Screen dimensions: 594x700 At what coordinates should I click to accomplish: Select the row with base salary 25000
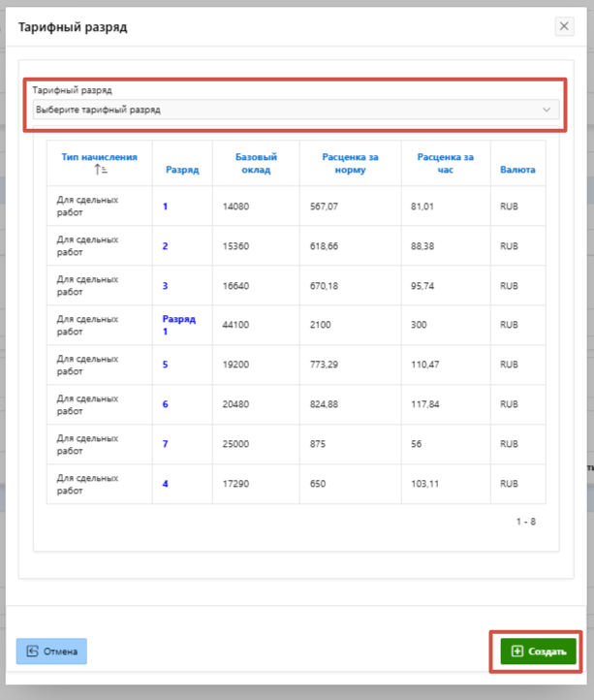click(x=237, y=444)
